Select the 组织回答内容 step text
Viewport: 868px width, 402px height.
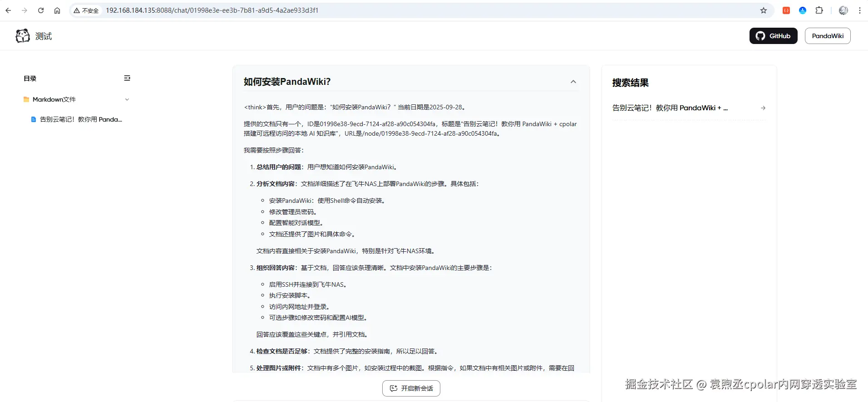(x=276, y=268)
